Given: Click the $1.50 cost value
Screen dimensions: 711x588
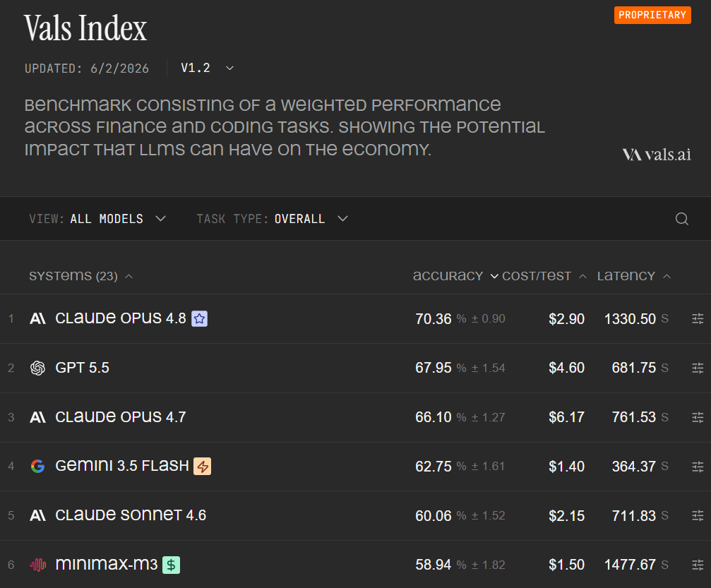Looking at the screenshot, I should coord(566,565).
